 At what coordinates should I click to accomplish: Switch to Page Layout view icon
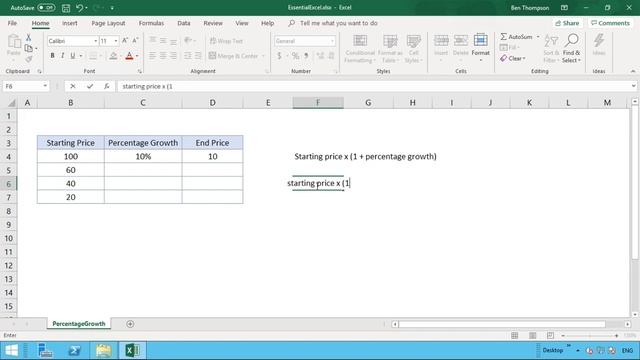coord(533,336)
